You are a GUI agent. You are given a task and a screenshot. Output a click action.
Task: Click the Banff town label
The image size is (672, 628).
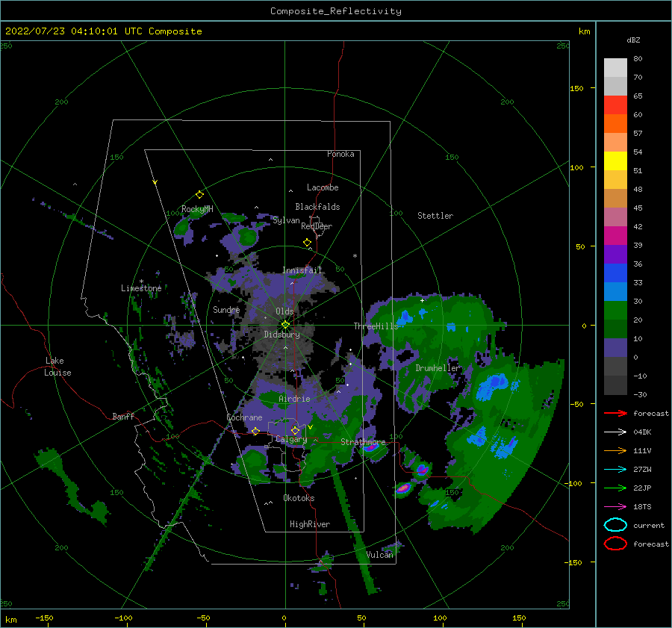coord(123,416)
